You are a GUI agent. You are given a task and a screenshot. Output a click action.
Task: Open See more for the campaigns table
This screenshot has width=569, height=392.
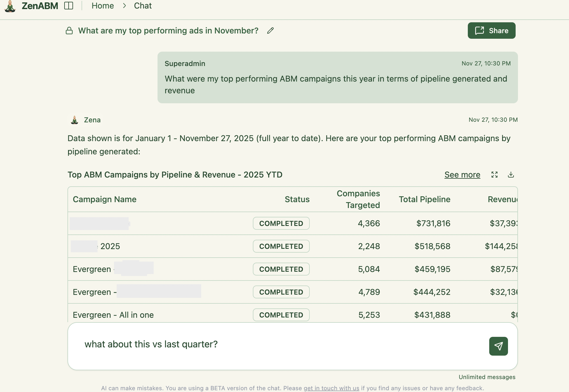pos(462,175)
